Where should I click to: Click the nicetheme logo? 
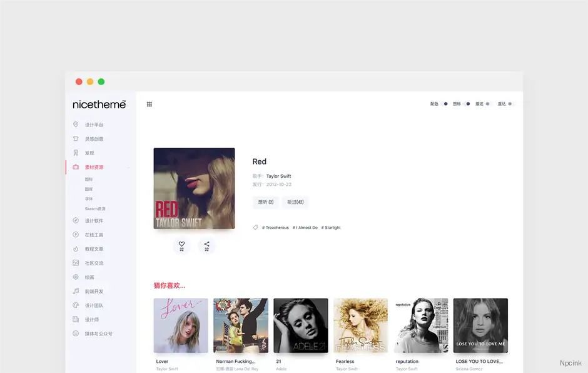pos(99,105)
